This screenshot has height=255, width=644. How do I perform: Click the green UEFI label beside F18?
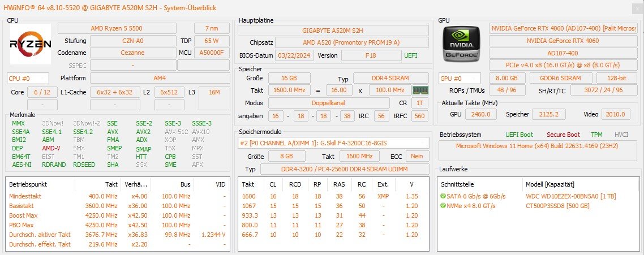click(411, 55)
